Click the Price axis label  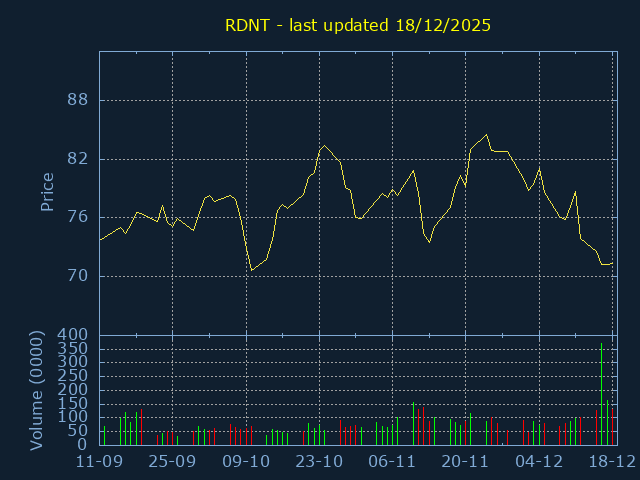click(x=47, y=192)
